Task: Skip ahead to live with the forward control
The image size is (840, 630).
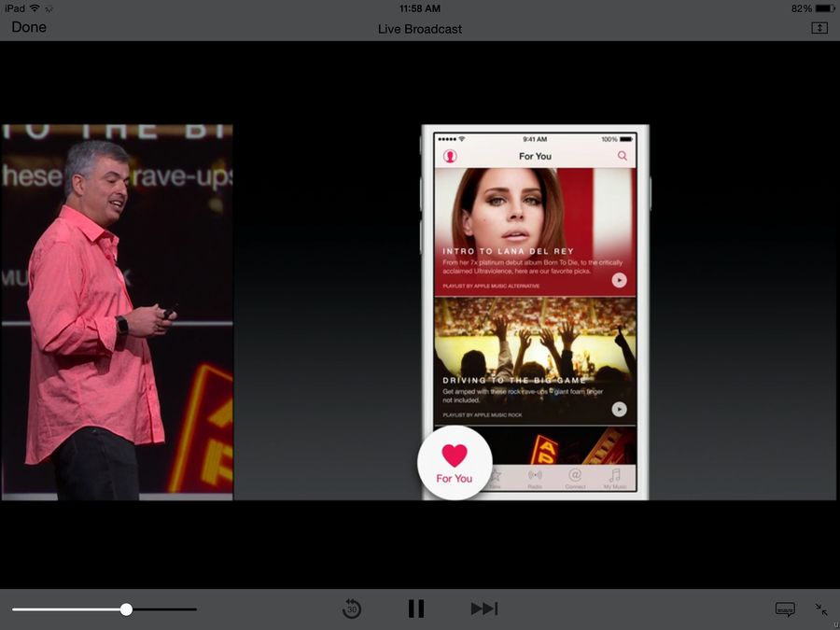Action: click(x=485, y=608)
